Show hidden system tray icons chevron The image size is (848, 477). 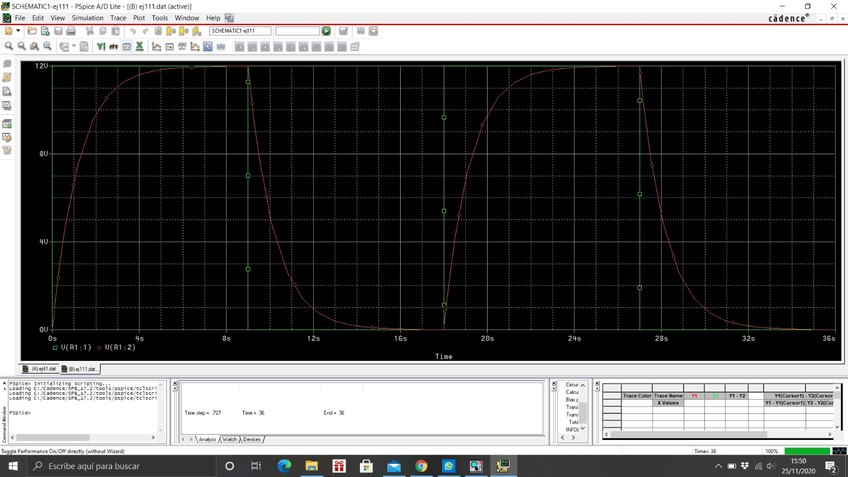pos(718,466)
